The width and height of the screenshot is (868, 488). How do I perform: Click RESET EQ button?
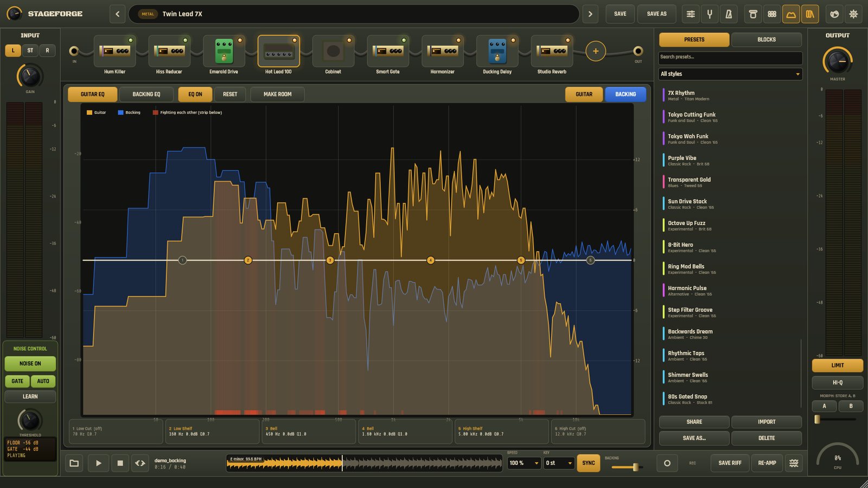[x=230, y=94]
